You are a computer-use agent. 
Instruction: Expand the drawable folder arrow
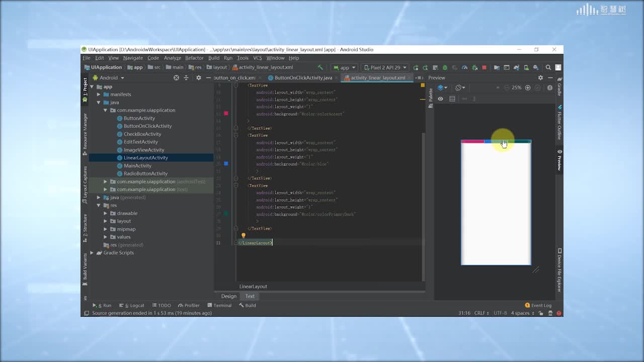pyautogui.click(x=106, y=213)
